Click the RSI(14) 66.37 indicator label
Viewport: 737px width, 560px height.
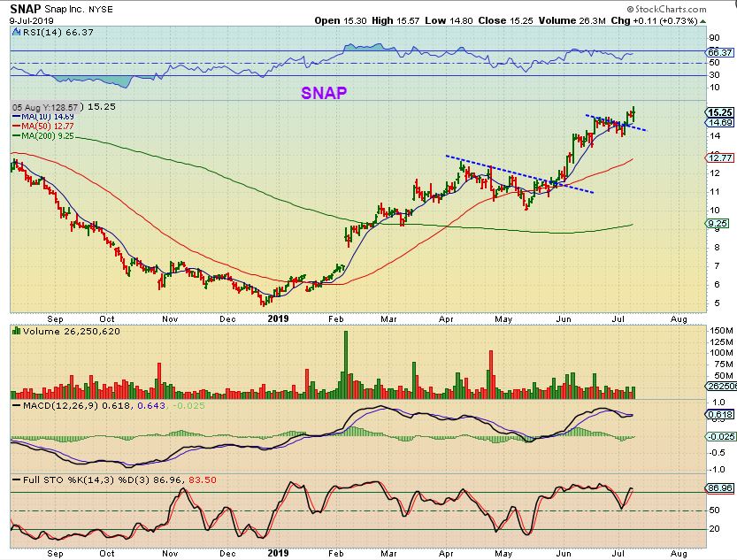pyautogui.click(x=58, y=33)
